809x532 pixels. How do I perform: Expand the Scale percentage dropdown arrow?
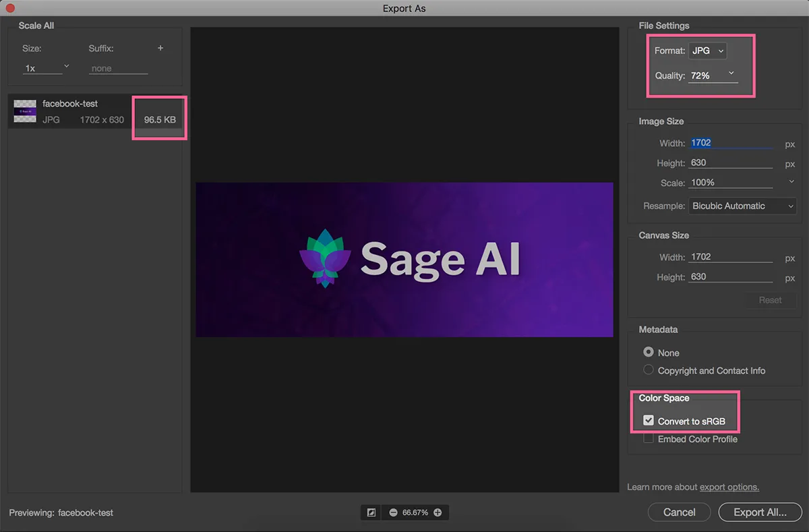[x=791, y=182]
